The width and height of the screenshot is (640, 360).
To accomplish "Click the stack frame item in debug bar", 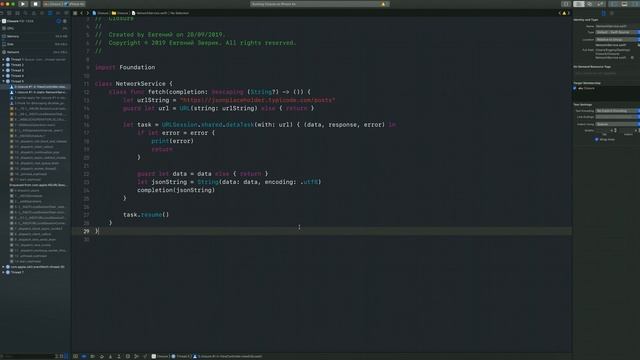I will [228, 356].
